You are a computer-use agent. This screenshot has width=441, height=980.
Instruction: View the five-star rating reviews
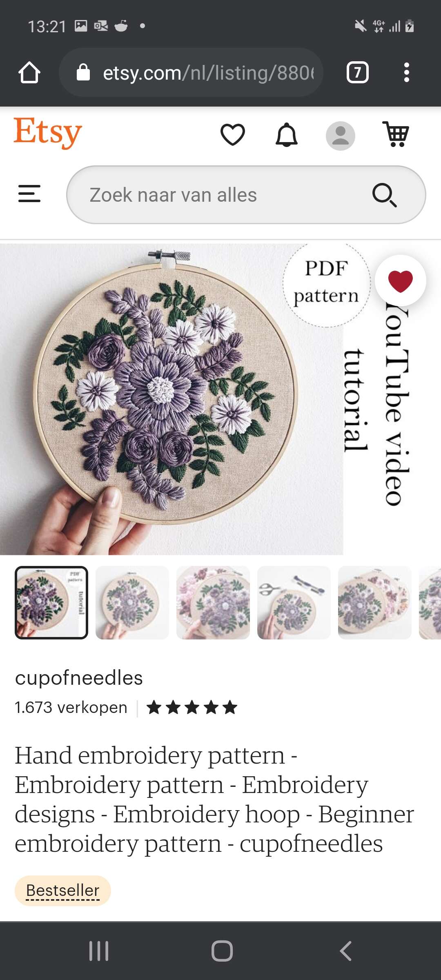pos(192,707)
